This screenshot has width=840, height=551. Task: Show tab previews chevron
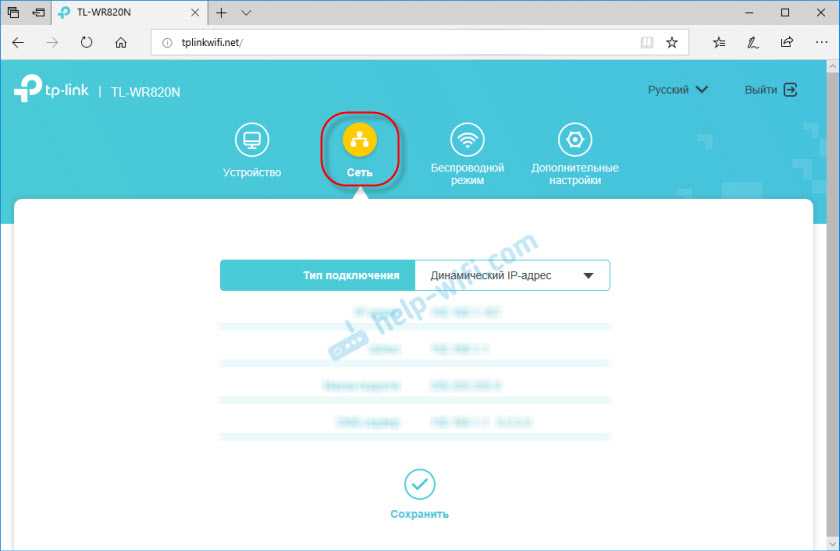[x=246, y=13]
